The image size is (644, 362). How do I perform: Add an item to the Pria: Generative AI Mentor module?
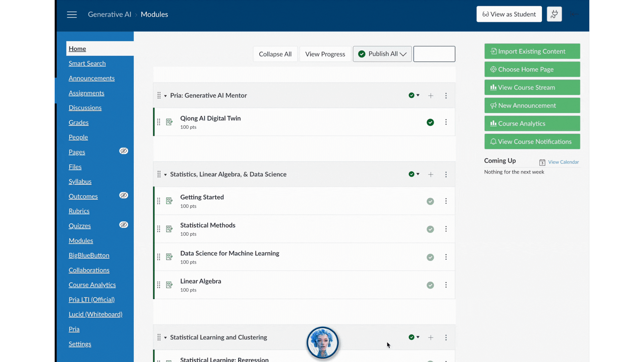[431, 96]
